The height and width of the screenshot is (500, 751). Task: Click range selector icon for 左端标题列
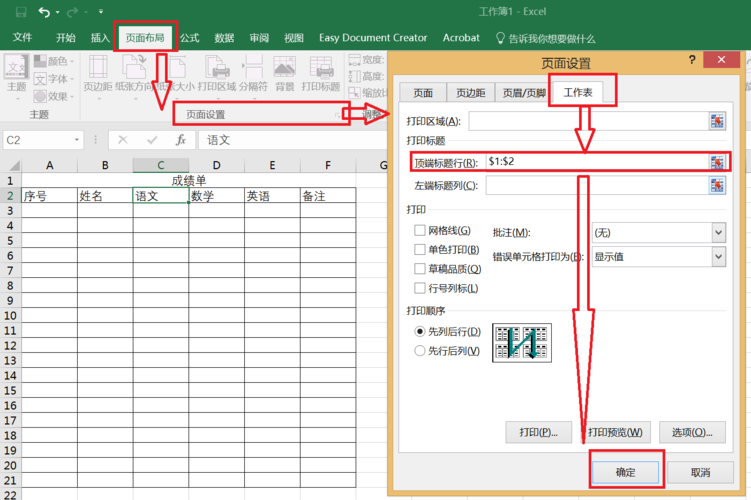pos(717,185)
